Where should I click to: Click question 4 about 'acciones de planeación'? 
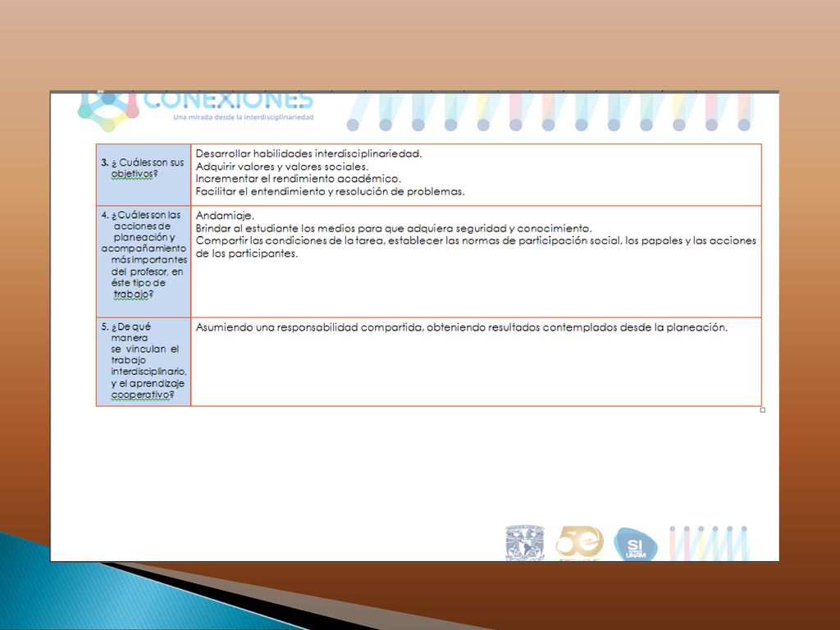point(144,254)
